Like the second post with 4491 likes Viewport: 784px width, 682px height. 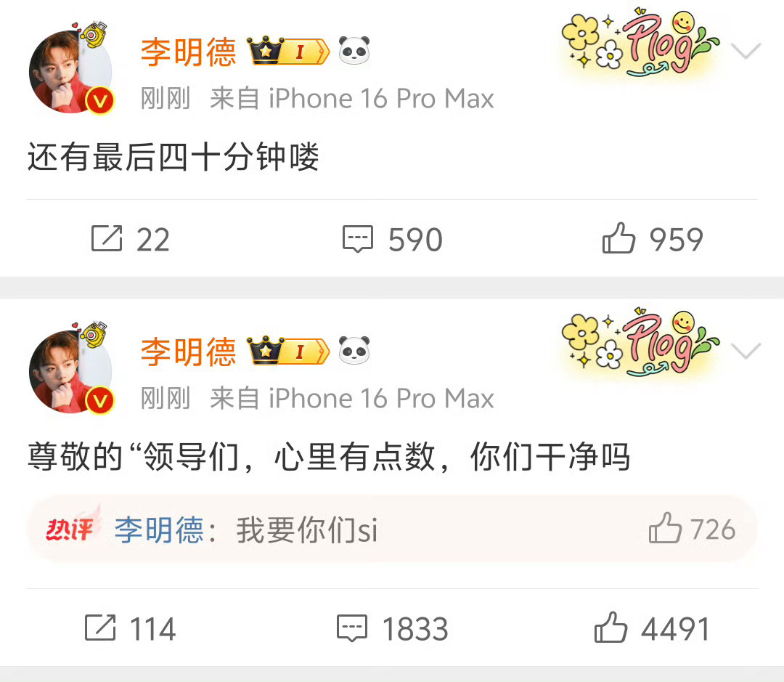611,627
